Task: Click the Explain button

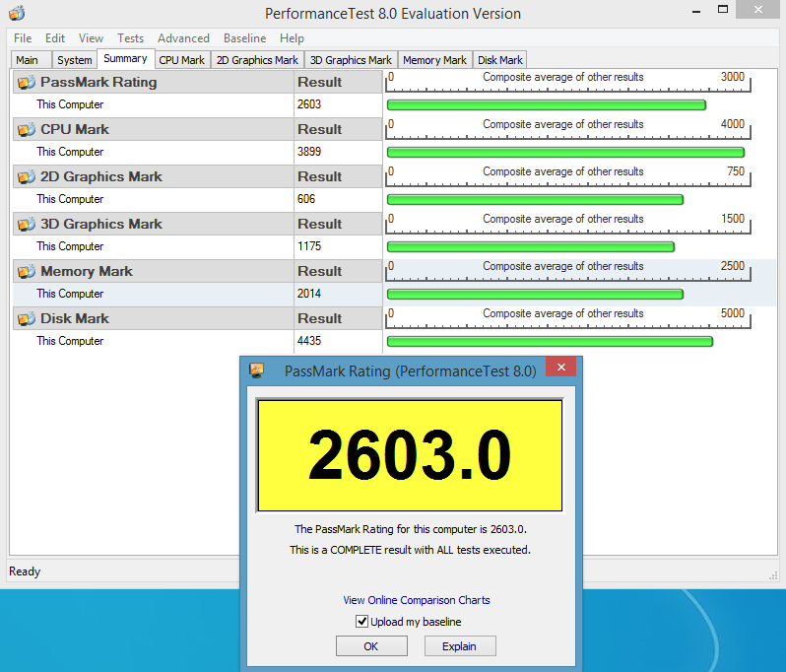Action: [x=460, y=646]
